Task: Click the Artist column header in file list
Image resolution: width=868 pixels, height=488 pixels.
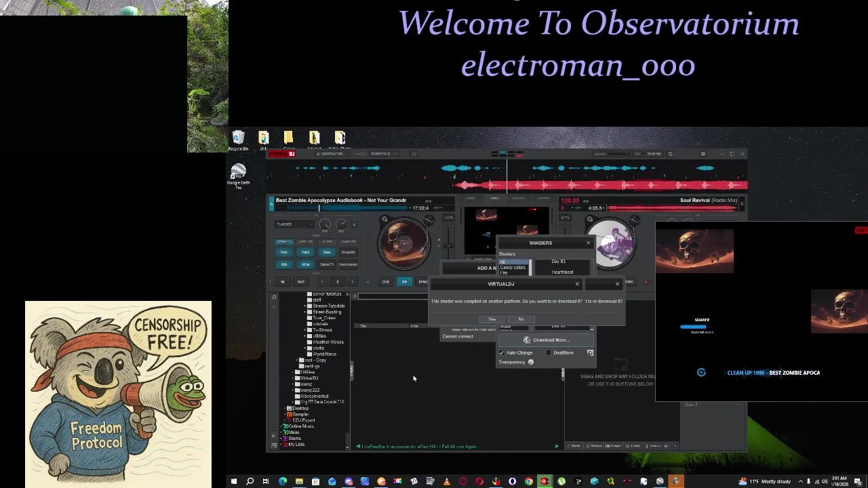Action: 414,327
